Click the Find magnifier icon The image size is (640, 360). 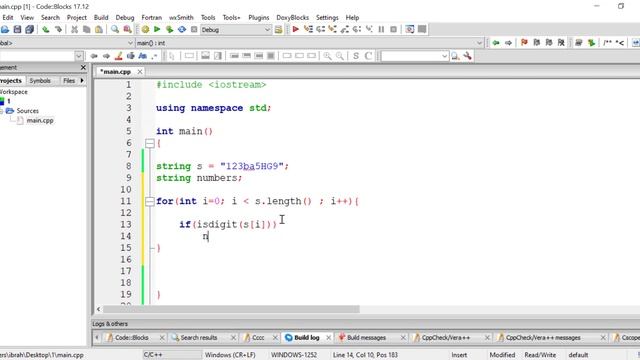tap(115, 29)
